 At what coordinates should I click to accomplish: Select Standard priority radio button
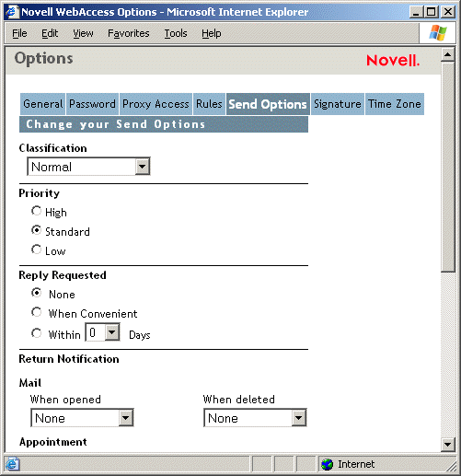click(x=36, y=230)
